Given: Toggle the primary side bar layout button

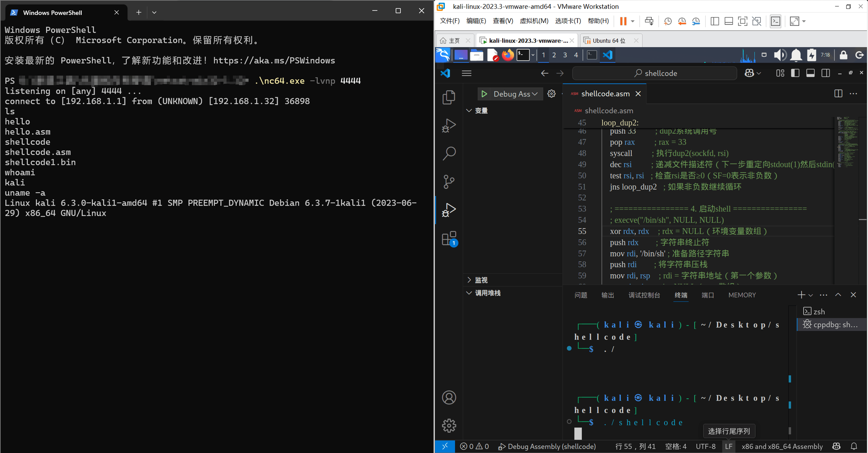Looking at the screenshot, I should tap(795, 73).
